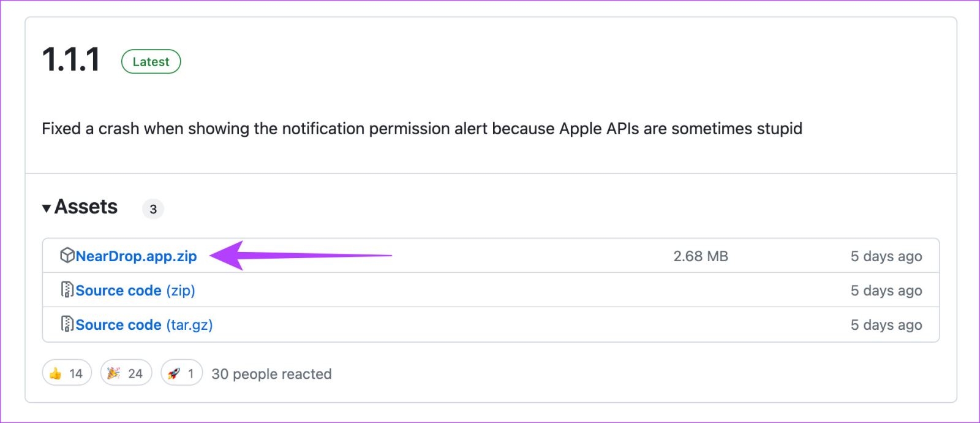Click the 14 thumbs up count
Screen dimensions: 980x423
pos(76,373)
